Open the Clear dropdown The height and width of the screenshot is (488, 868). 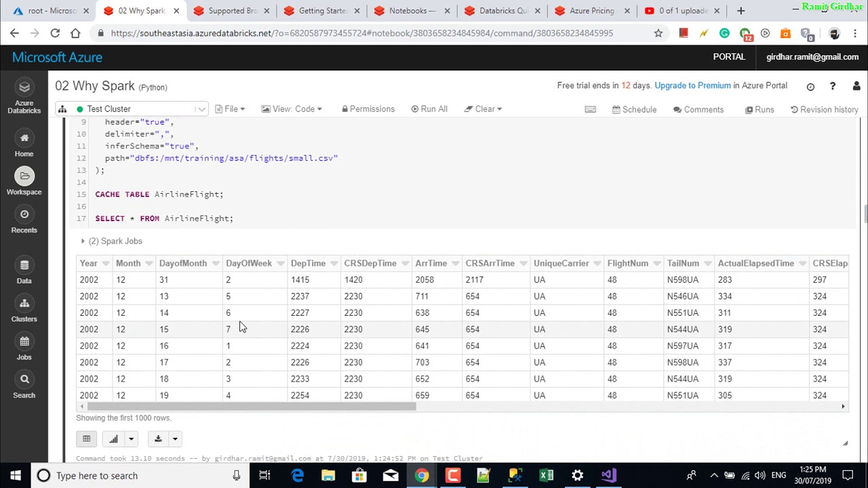[483, 109]
